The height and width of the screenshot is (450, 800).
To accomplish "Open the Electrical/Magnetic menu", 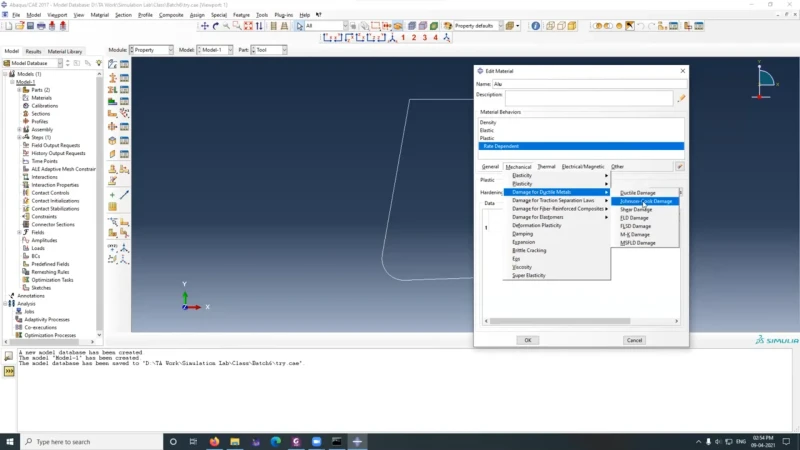I will (x=583, y=166).
